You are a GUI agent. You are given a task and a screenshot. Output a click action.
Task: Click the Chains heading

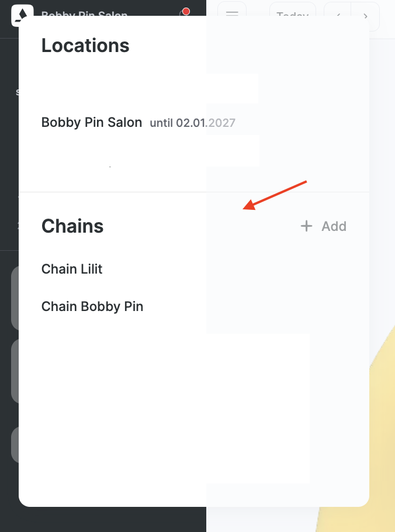coord(72,226)
